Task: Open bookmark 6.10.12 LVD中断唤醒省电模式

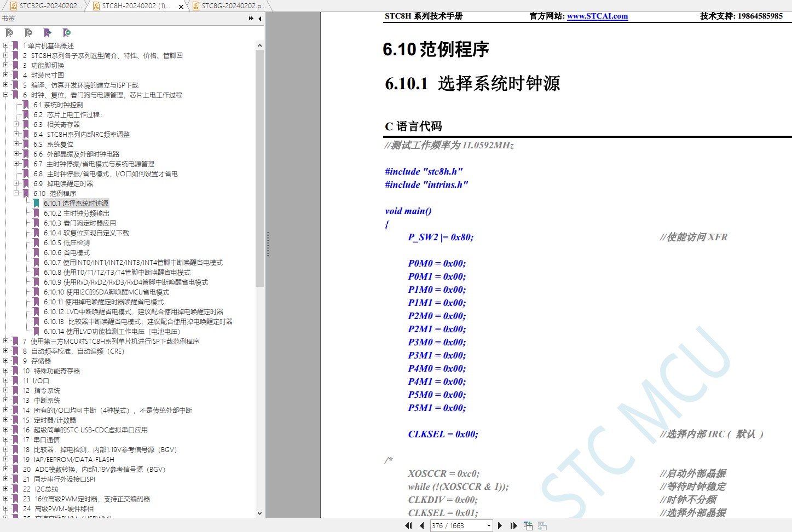Action: (133, 312)
